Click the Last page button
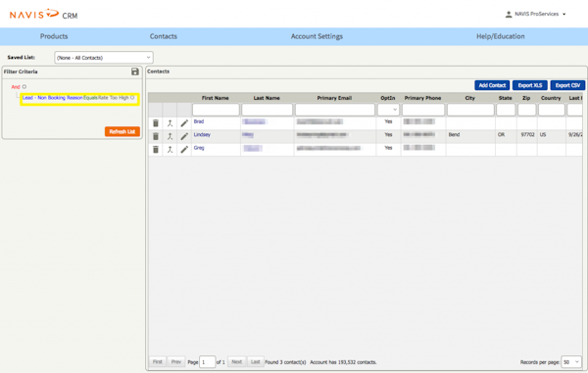 [x=256, y=362]
